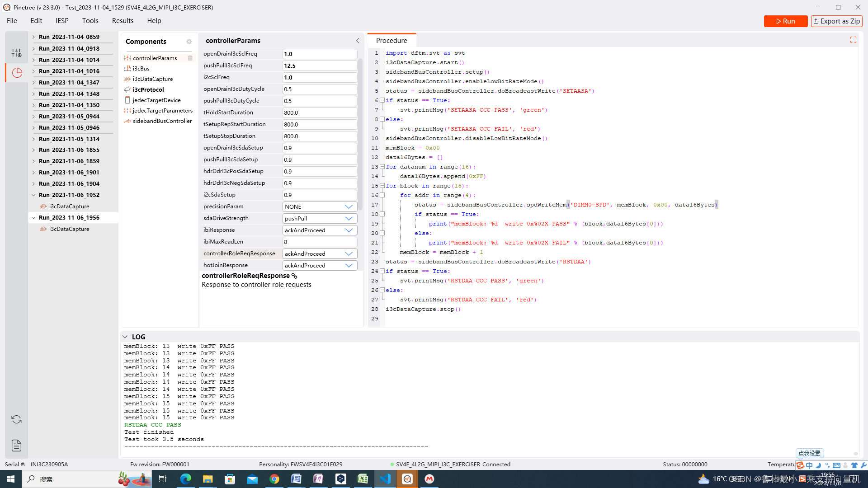Screen dimensions: 868x488
Task: Open the ibiResponse dropdown selector
Action: (x=349, y=230)
